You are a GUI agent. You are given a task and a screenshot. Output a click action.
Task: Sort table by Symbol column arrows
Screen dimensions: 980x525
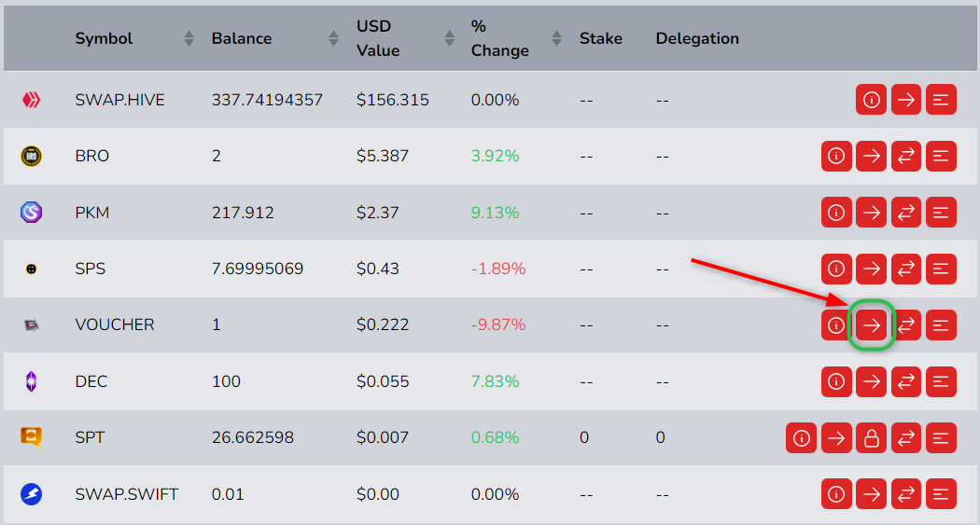(189, 39)
